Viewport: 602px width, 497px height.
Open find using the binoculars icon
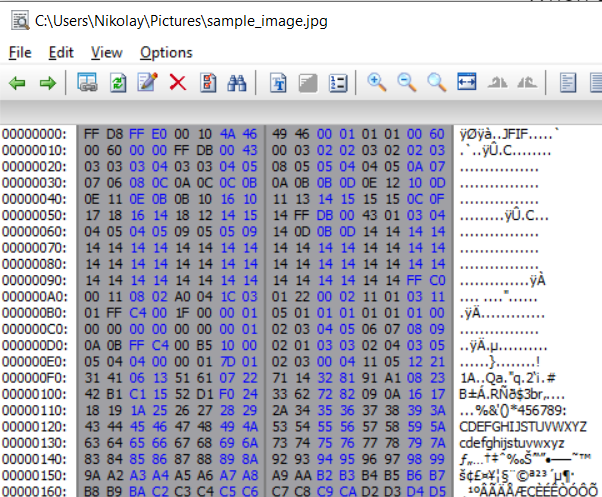tap(238, 83)
